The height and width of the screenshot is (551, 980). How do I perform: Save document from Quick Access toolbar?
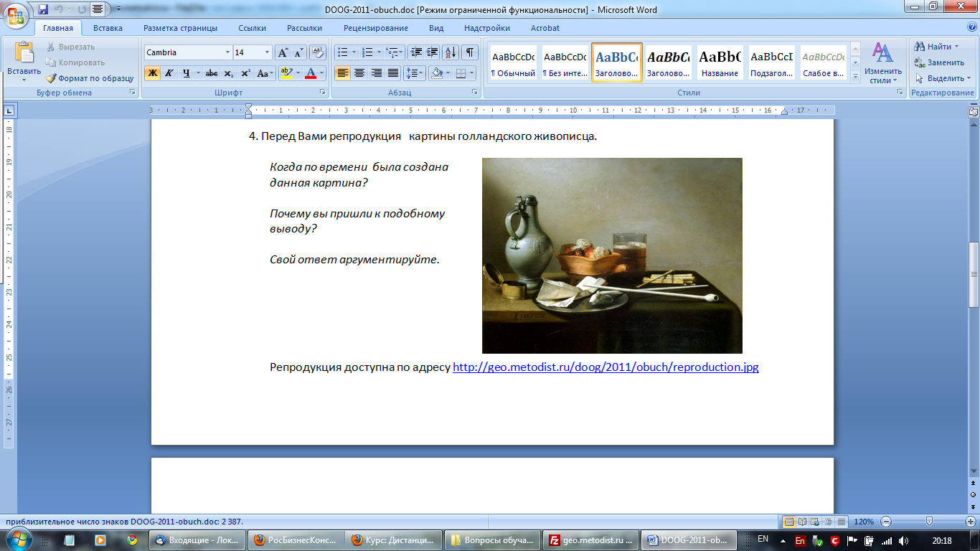[43, 9]
